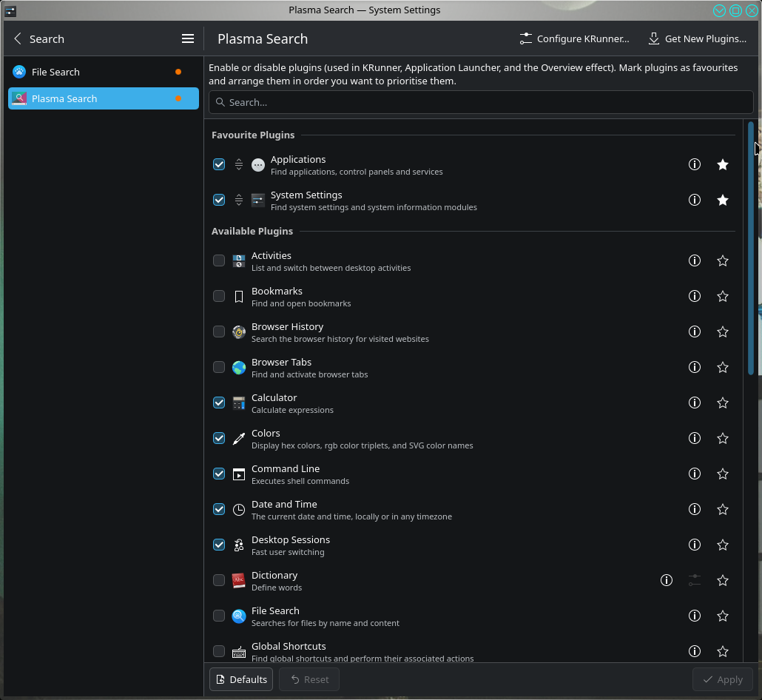Open the hamburger menu in sidebar header
762x700 pixels.
point(188,38)
